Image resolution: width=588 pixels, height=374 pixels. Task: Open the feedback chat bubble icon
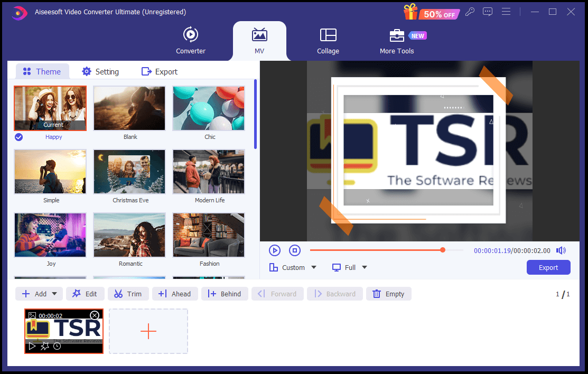[x=488, y=12]
